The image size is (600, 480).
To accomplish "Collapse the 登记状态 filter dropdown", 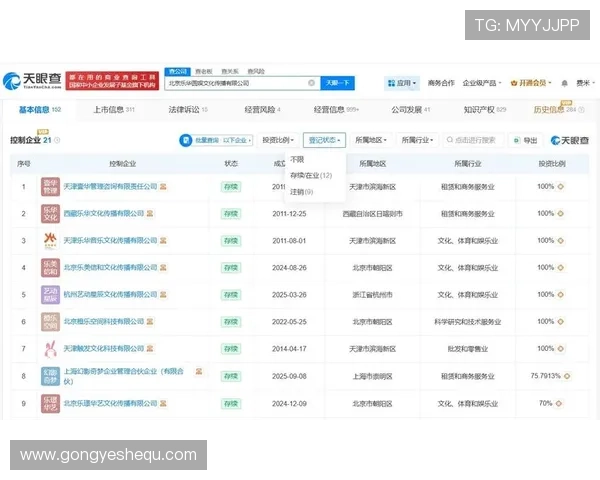I will coord(324,140).
